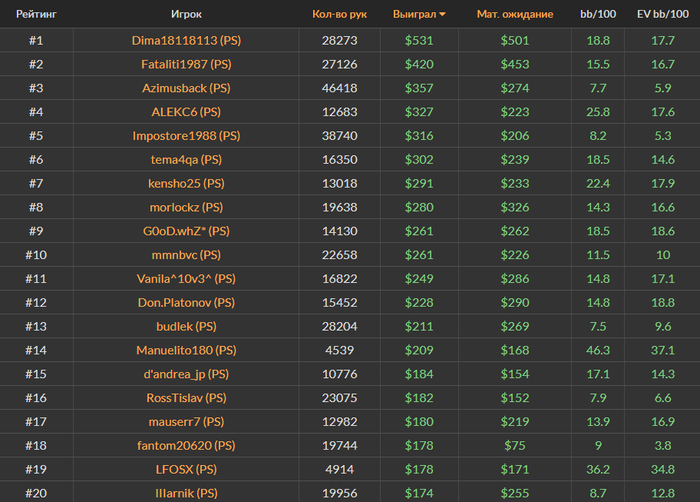Image resolution: width=700 pixels, height=502 pixels.
Task: Open G0oD.whZ* (PS) player link
Action: coord(185,231)
